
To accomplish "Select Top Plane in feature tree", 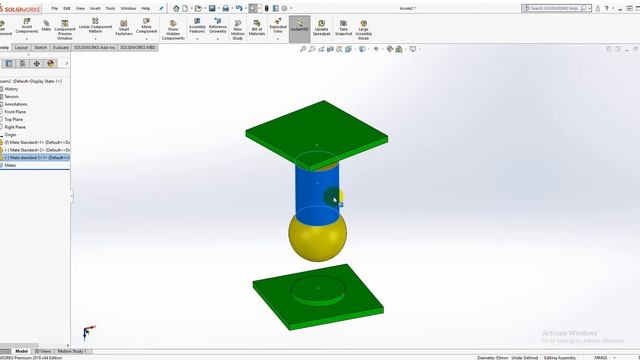I will point(13,120).
